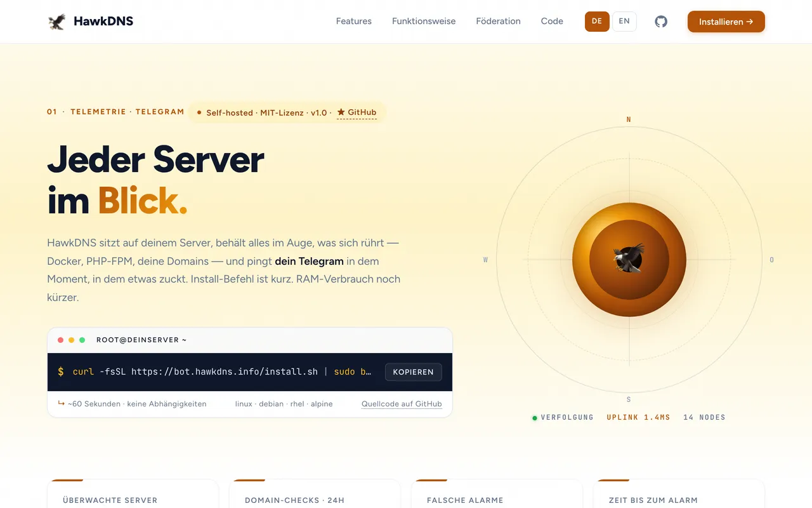Switch language to DE
The width and height of the screenshot is (812, 508).
(x=597, y=22)
